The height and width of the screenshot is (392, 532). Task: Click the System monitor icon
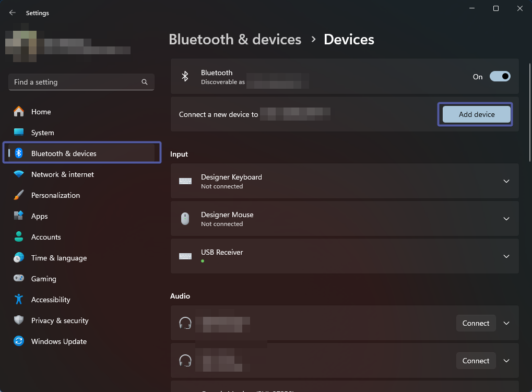19,133
